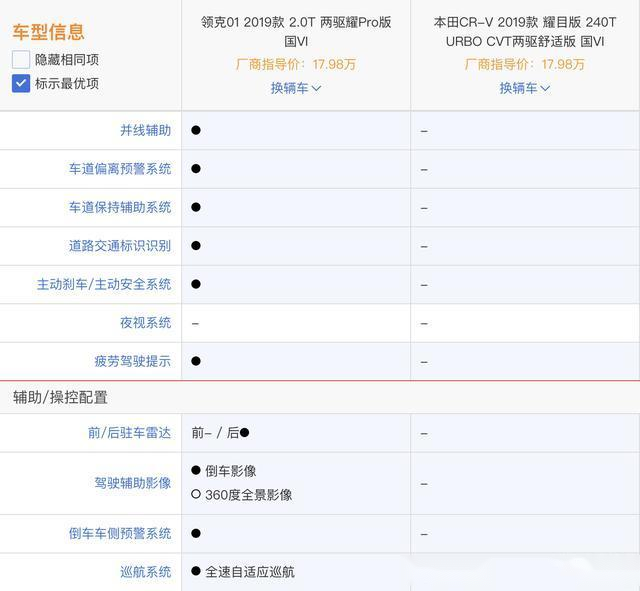Open the 驾驶辅助影像 link

[133, 483]
